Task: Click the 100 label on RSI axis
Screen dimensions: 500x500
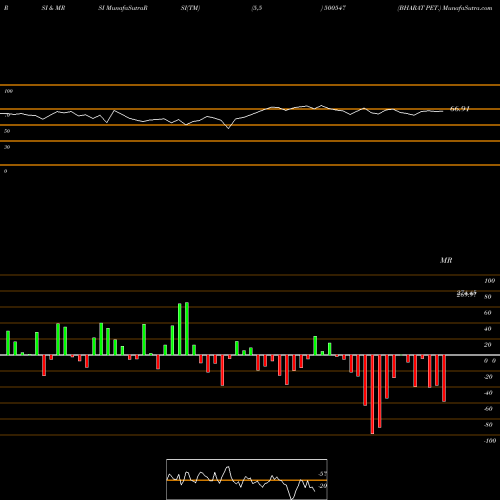Action: click(8, 91)
